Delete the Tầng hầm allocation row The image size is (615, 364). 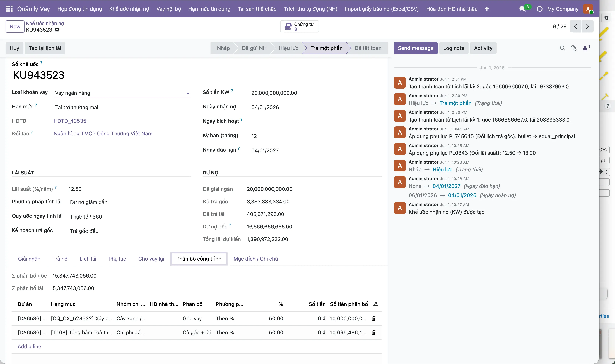(x=374, y=332)
